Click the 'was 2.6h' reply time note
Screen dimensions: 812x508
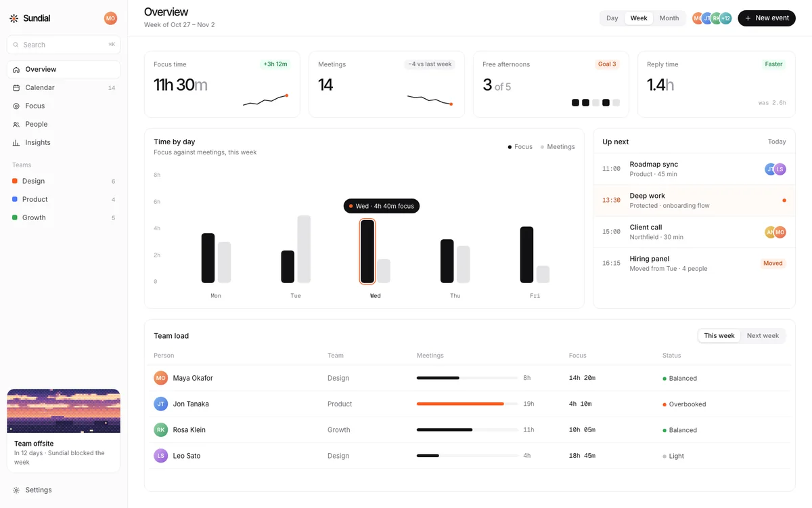772,103
